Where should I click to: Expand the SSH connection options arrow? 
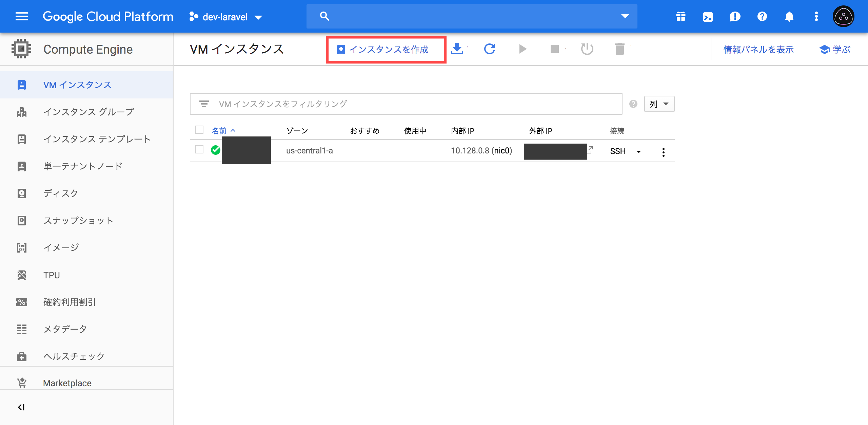639,151
